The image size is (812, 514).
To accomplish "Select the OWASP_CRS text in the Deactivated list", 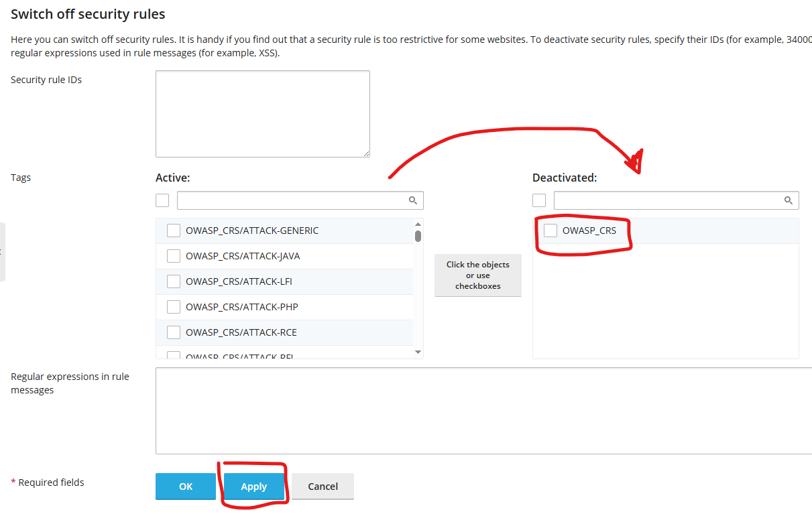I will click(589, 231).
